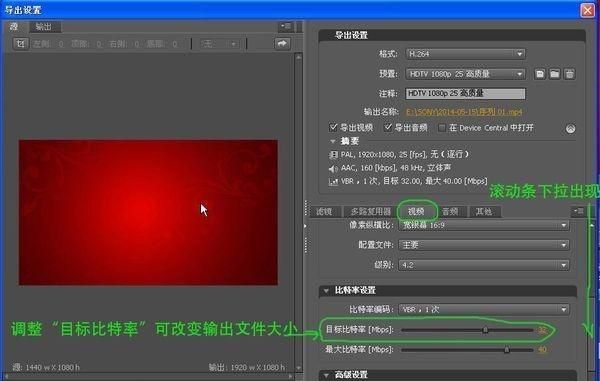
Task: Click the AAC 160 kbps summary line
Action: click(396, 168)
